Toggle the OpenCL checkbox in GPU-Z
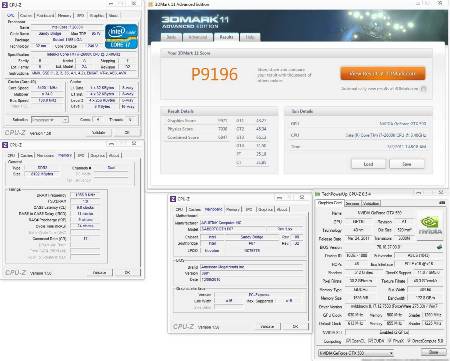The width and height of the screenshot is (450, 361). click(348, 341)
